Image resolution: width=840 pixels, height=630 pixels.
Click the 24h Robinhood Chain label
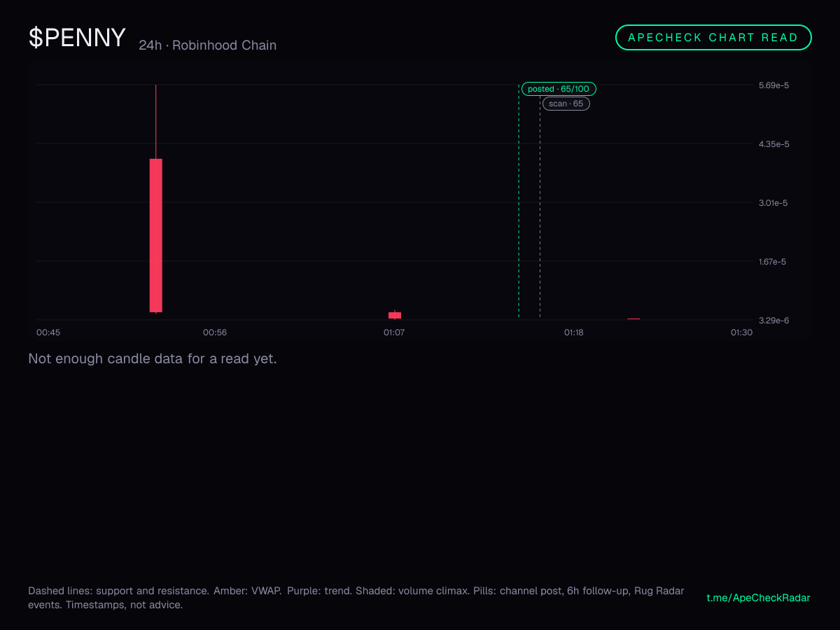click(208, 45)
